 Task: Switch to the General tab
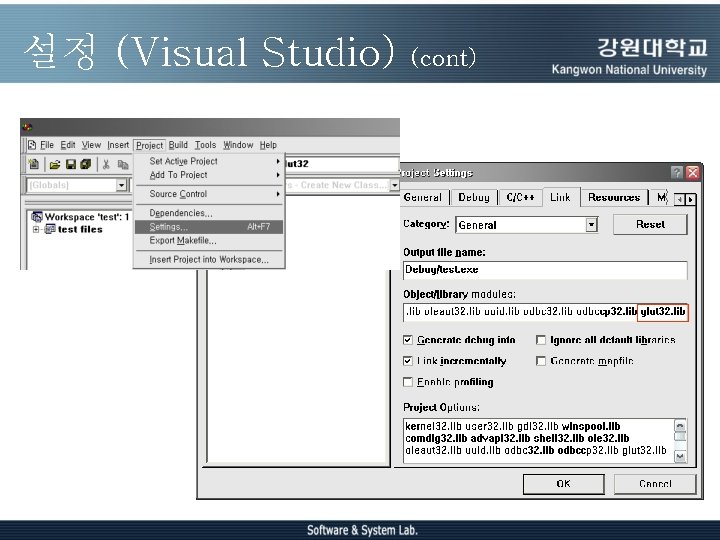pyautogui.click(x=423, y=197)
